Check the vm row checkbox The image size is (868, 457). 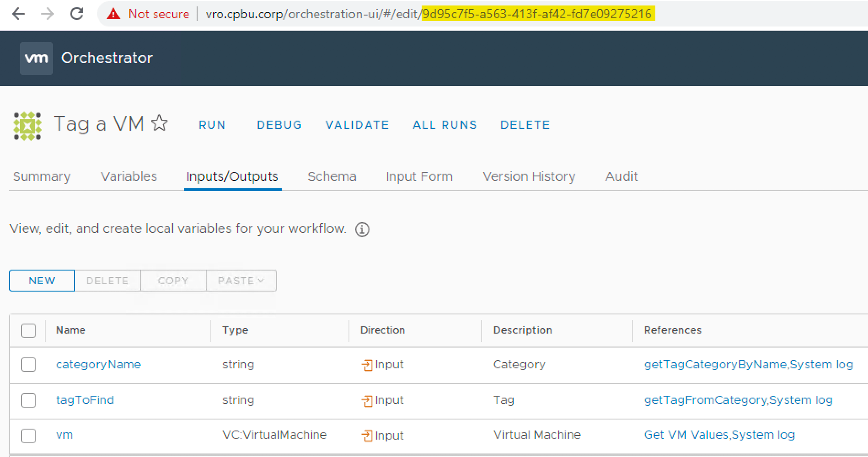pyautogui.click(x=28, y=436)
